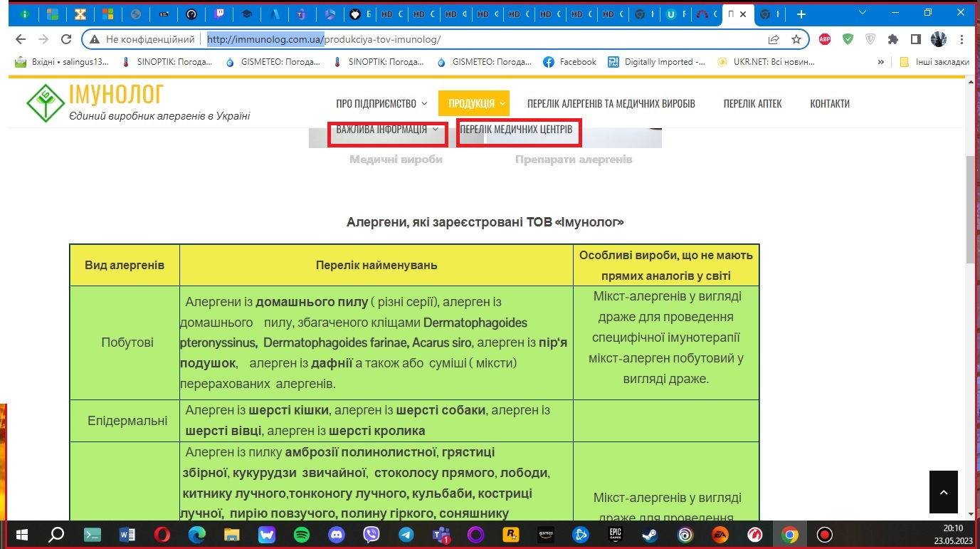Expand the Важлива інформація submenu

tap(387, 130)
